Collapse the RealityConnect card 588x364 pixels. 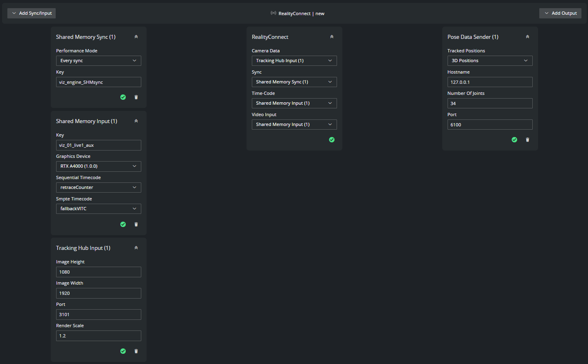332,37
